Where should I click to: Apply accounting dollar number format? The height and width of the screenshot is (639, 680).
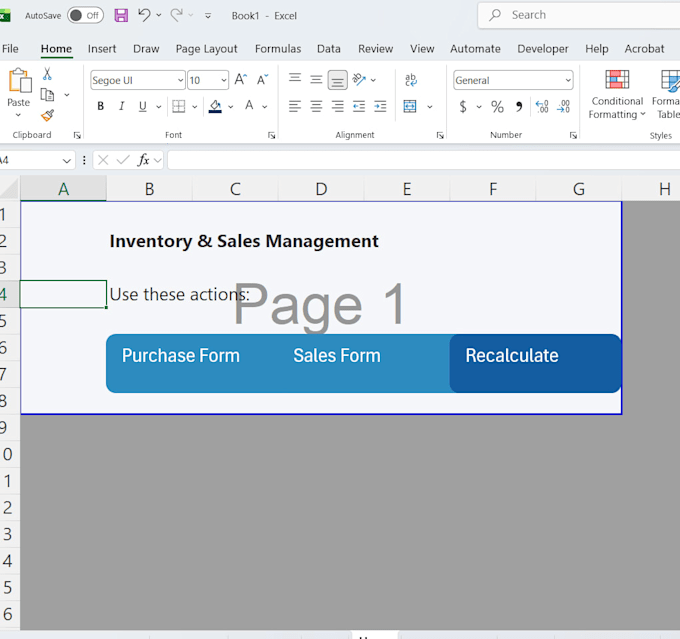pyautogui.click(x=463, y=106)
